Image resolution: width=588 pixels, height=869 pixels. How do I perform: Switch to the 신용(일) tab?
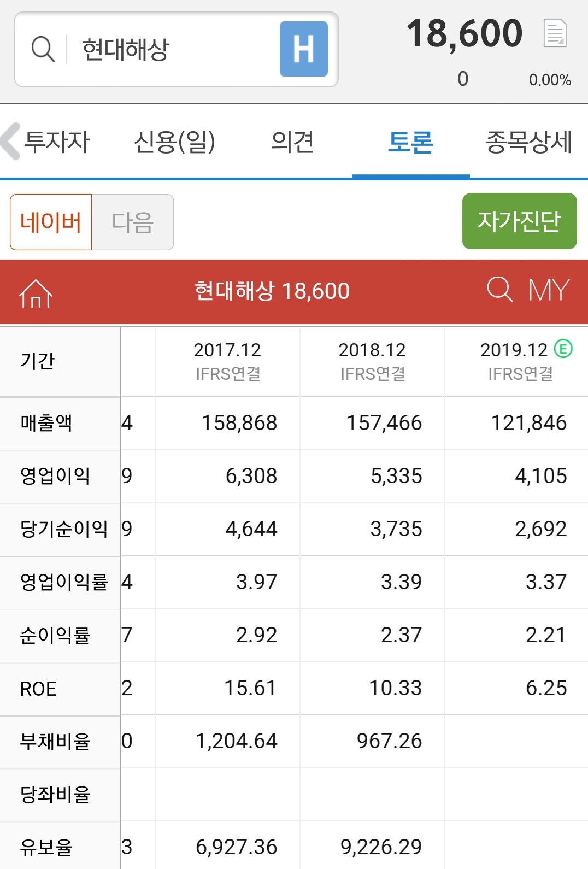point(175,142)
